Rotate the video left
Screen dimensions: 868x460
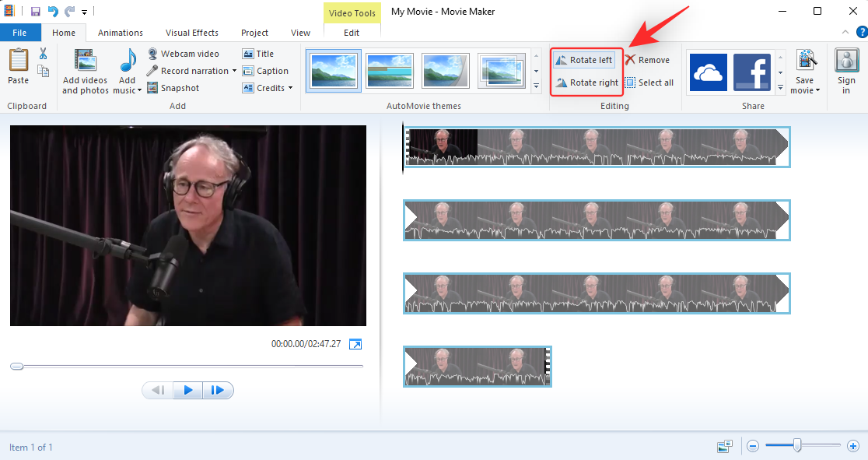[x=585, y=60]
